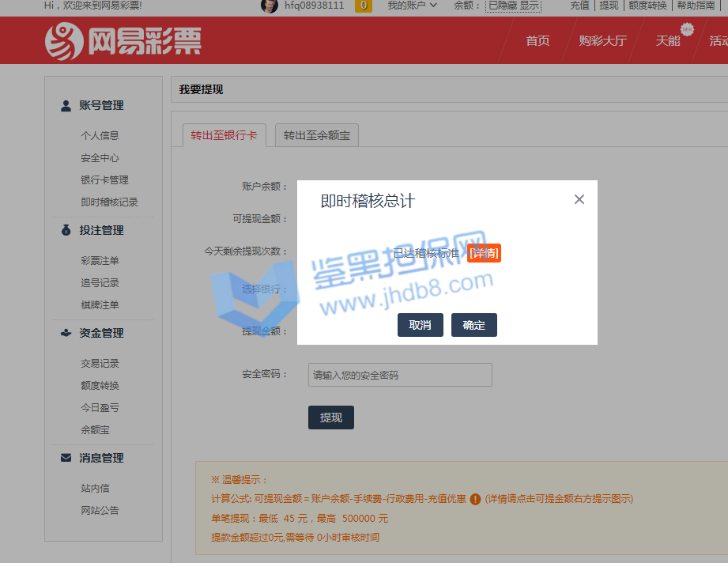Image resolution: width=728 pixels, height=563 pixels.
Task: Click the 充值 link at top
Action: pos(579,6)
